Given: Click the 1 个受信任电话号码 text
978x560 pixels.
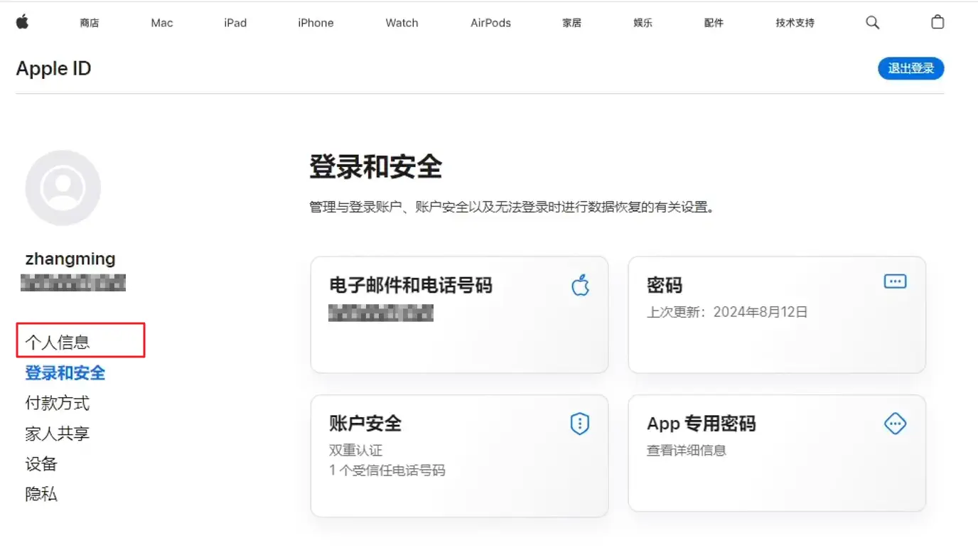Looking at the screenshot, I should 387,470.
